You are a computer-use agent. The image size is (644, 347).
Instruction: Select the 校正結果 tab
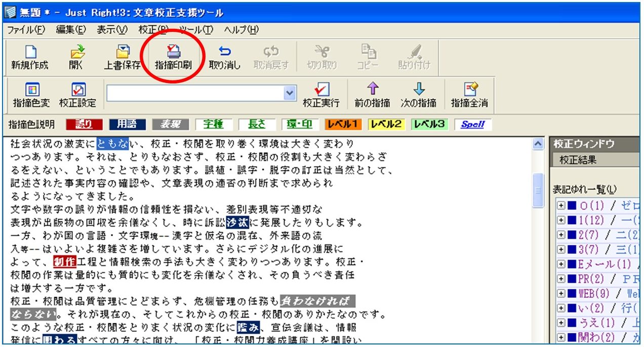(578, 160)
